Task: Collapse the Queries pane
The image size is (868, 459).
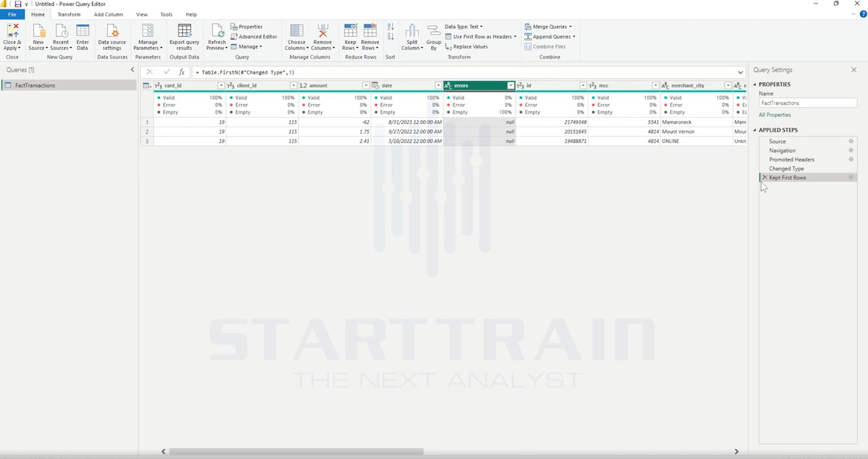Action: pos(132,70)
